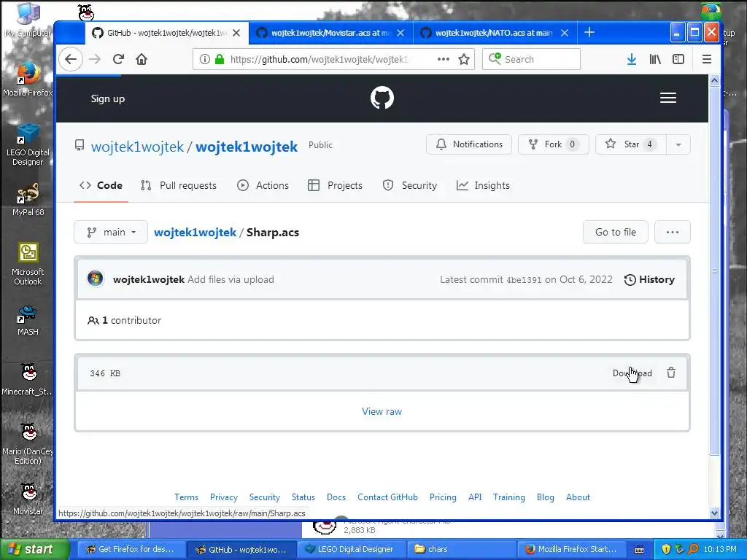The height and width of the screenshot is (560, 747).
Task: Open MyPal 68 desktop icon
Action: click(x=28, y=200)
